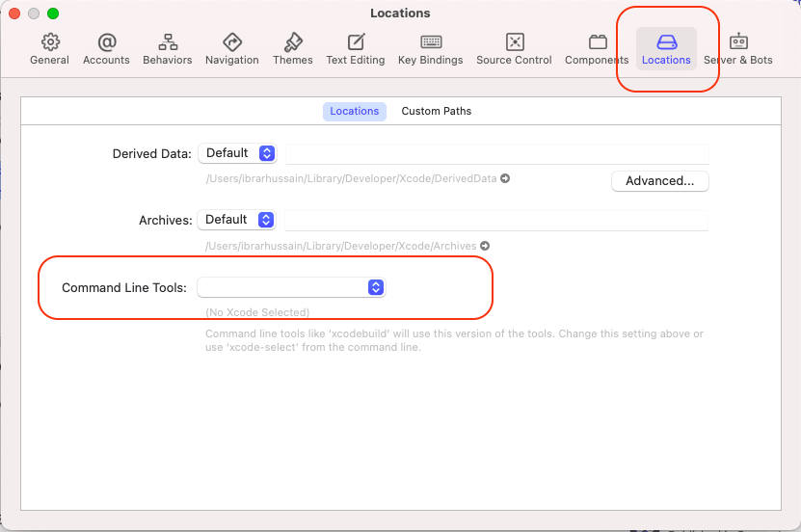The width and height of the screenshot is (801, 532).
Task: Click the '(No Xcode Selected)' text
Action: coord(257,312)
